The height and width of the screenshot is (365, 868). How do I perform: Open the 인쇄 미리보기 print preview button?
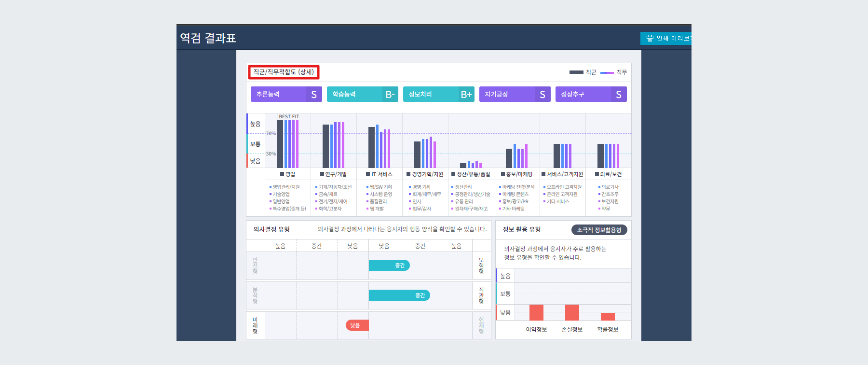coord(666,38)
